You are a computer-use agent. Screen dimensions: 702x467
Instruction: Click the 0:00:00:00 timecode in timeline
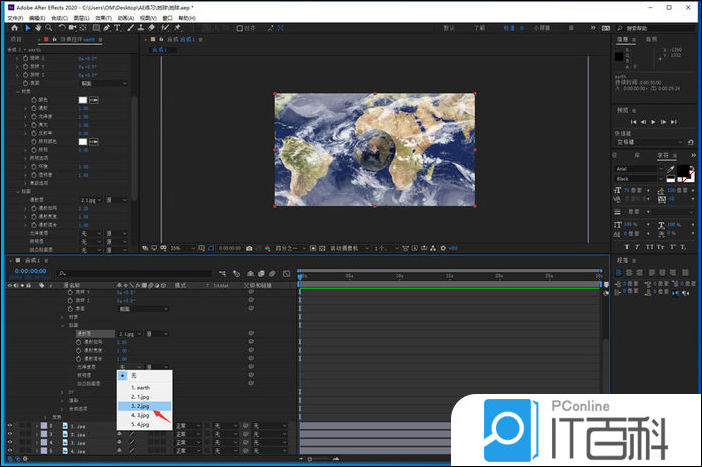point(30,271)
